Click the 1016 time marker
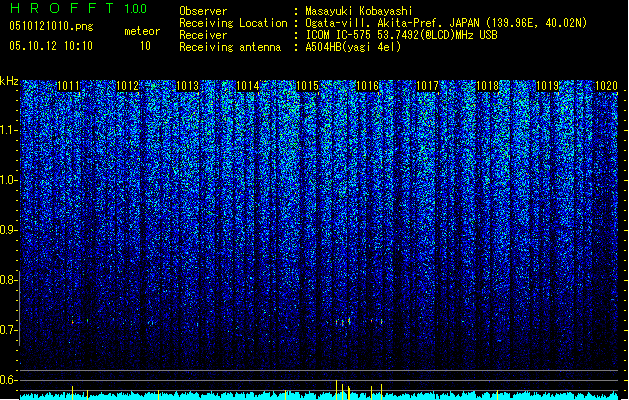629x400 pixels. pyautogui.click(x=367, y=86)
